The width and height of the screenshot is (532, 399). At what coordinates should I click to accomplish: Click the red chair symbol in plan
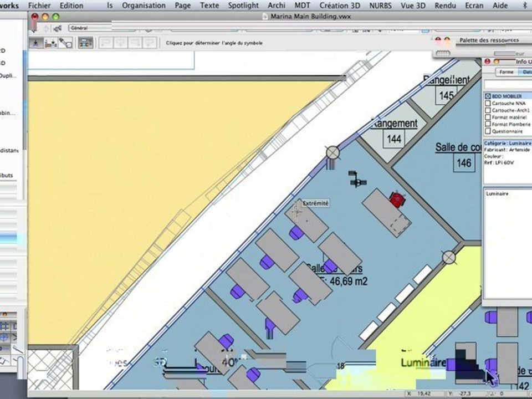pos(397,199)
